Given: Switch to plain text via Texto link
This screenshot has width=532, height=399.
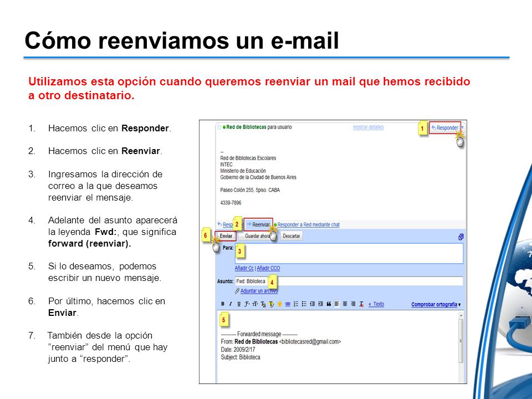Looking at the screenshot, I should click(376, 304).
